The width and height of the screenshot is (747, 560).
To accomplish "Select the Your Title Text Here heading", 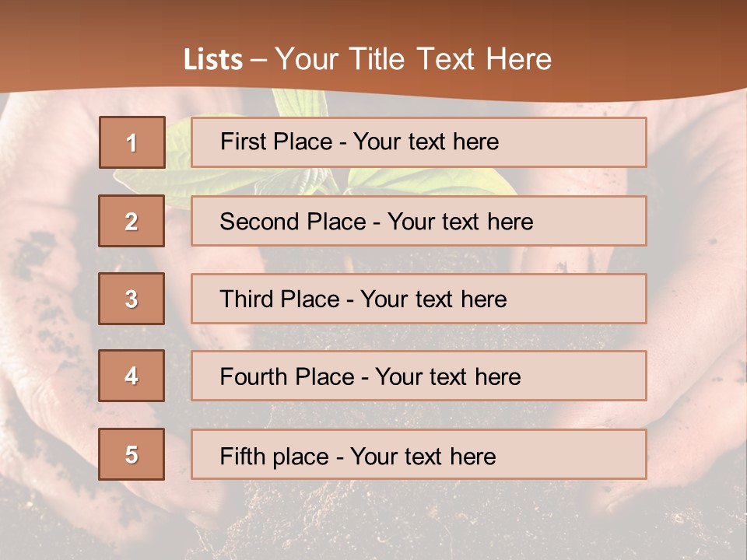I will tap(413, 59).
